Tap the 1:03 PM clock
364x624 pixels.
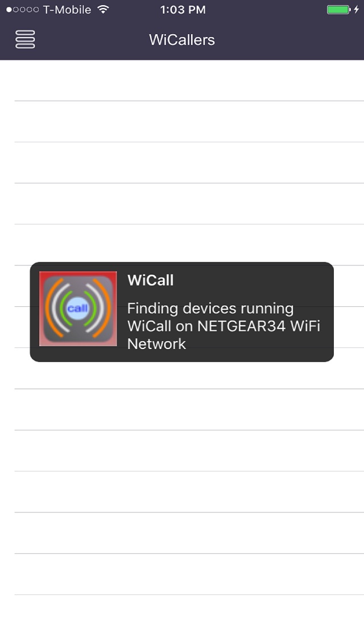(183, 10)
